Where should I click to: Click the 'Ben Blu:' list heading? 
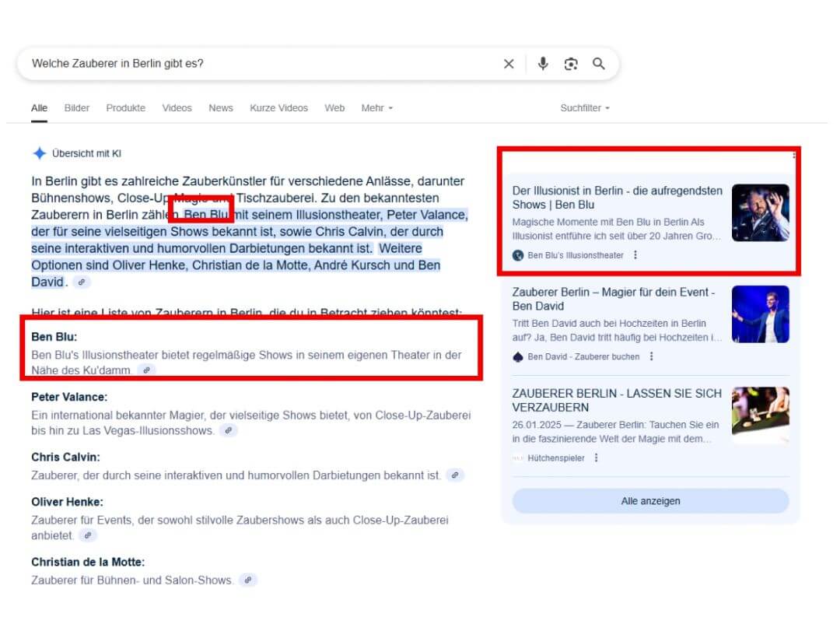pos(54,337)
